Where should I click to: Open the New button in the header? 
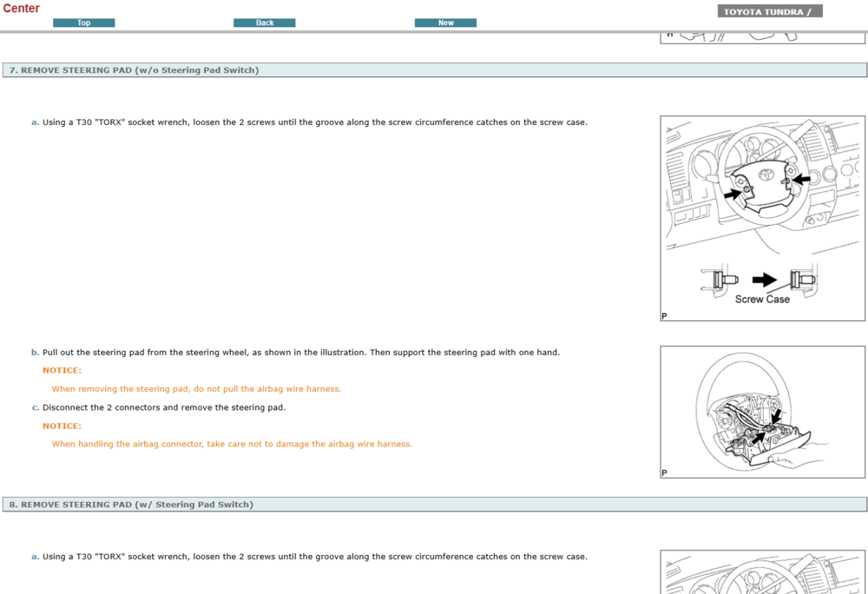(445, 23)
